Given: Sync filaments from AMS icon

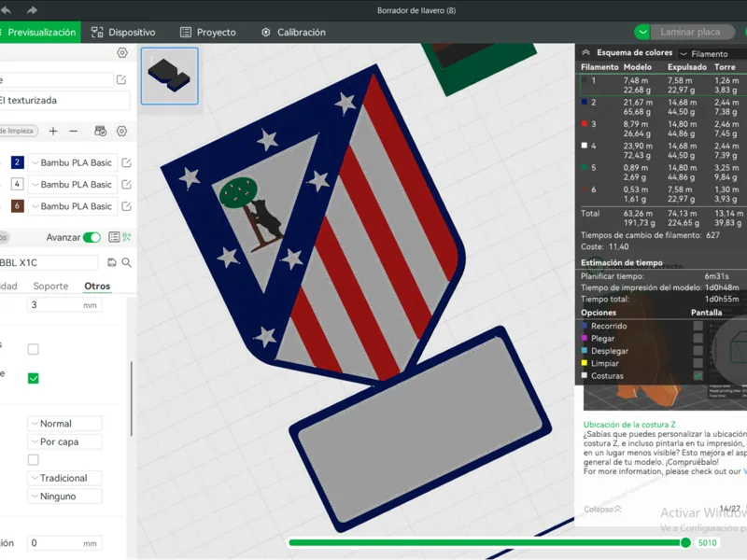Looking at the screenshot, I should click(101, 131).
